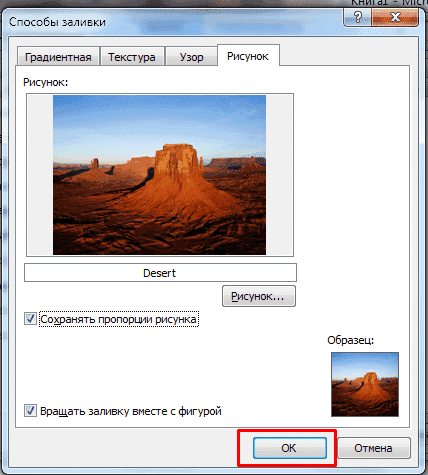Confirm with the OK button
Image resolution: width=428 pixels, height=475 pixels.
pyautogui.click(x=289, y=448)
